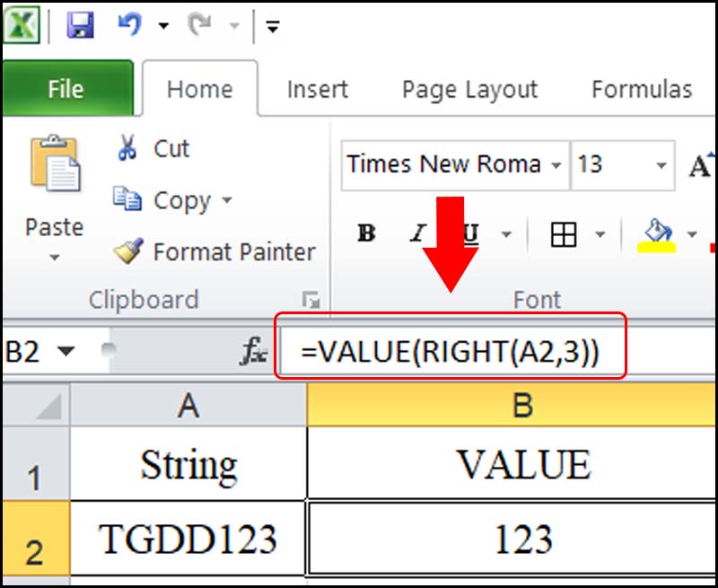Screen dimensions: 718x588
Task: Select row 1 header
Action: [x=36, y=463]
